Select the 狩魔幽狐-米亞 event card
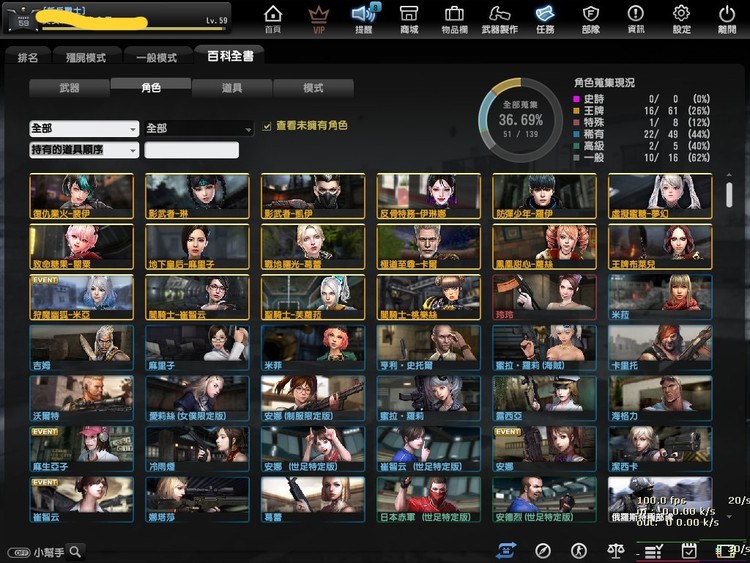The image size is (750, 563). [x=82, y=298]
